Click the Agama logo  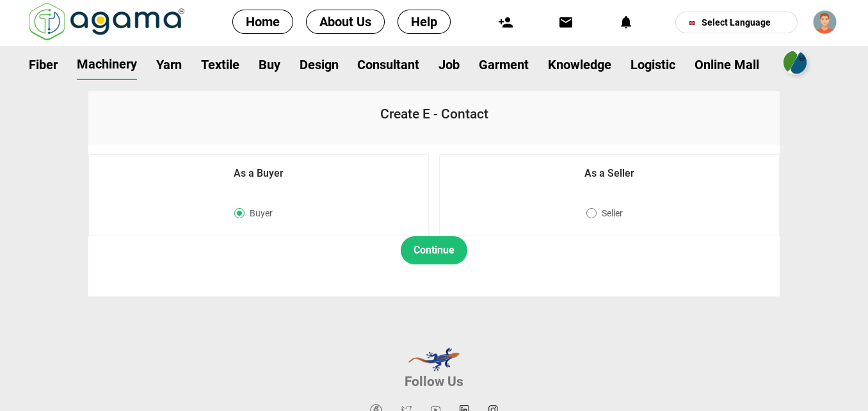[x=107, y=22]
